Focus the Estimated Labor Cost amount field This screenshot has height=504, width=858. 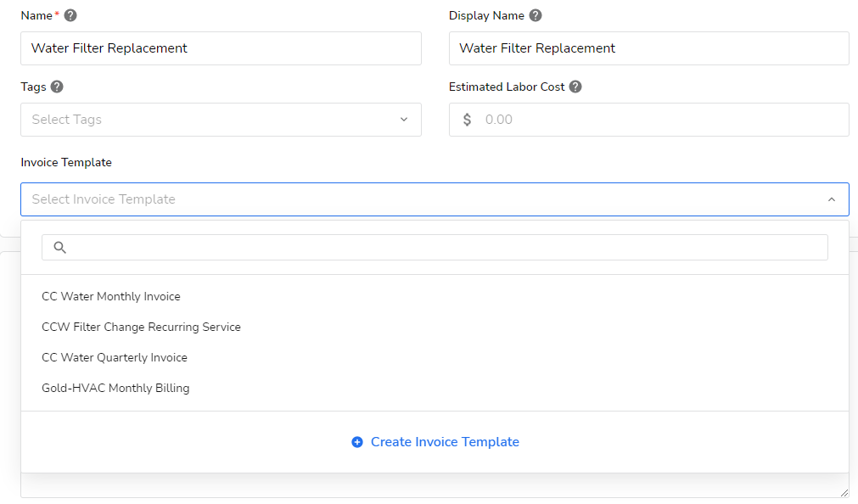pos(662,120)
